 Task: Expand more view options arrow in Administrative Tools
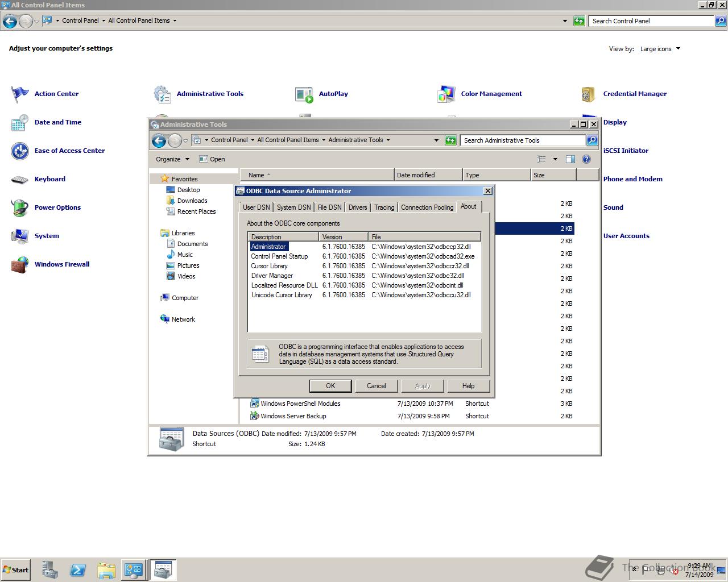tap(555, 159)
